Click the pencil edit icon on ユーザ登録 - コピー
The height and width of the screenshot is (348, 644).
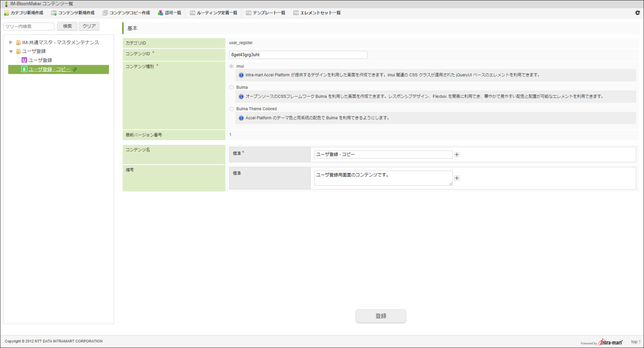pyautogui.click(x=75, y=70)
